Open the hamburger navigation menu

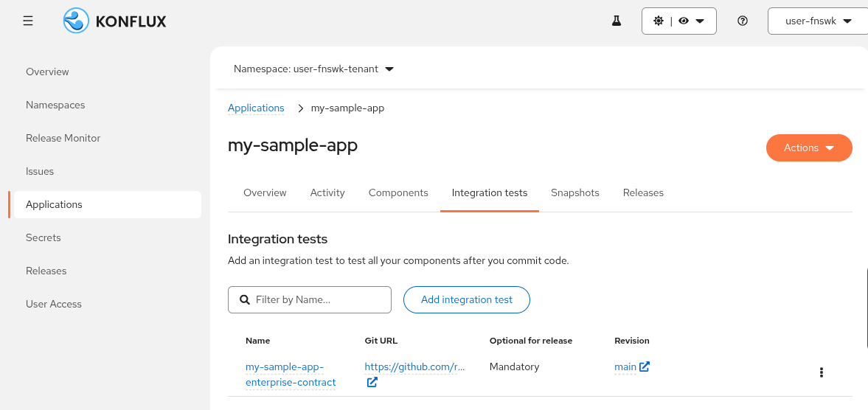(28, 21)
